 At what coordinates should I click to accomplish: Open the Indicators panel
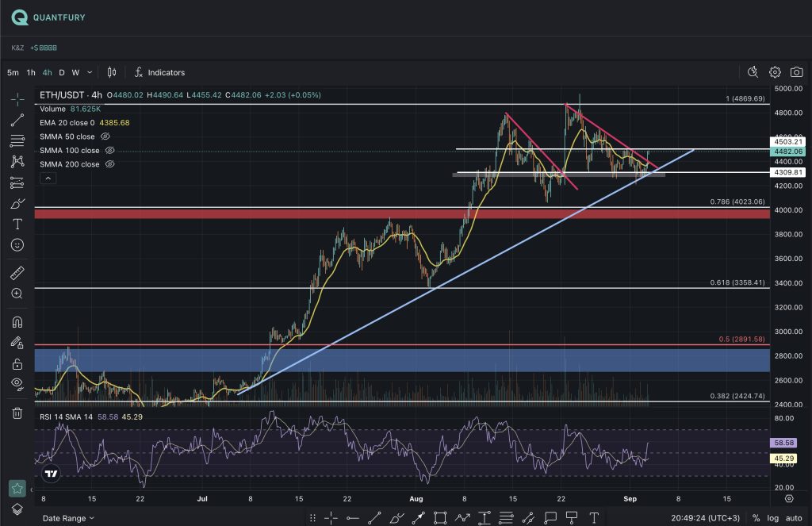[x=159, y=72]
